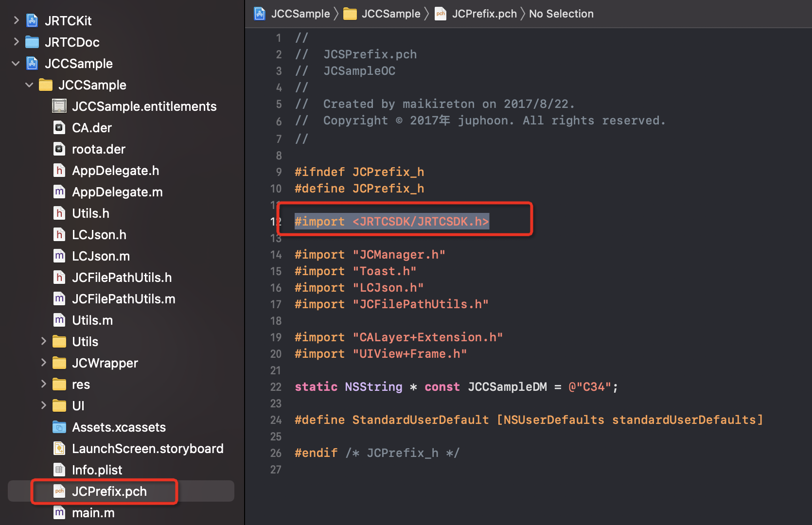Open LCJson.m file

101,256
